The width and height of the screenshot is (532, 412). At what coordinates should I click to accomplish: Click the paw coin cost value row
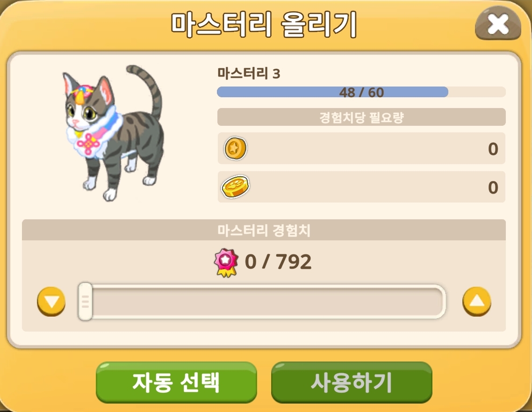click(x=361, y=187)
